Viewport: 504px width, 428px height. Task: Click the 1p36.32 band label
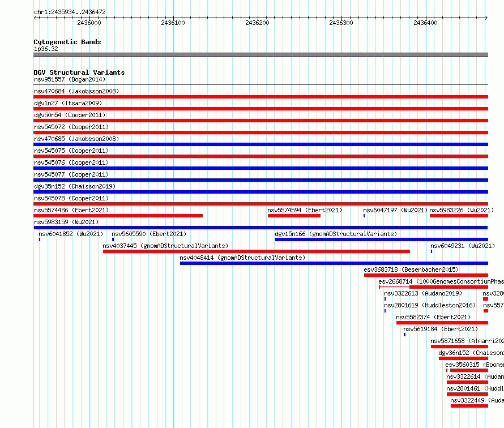[46, 49]
